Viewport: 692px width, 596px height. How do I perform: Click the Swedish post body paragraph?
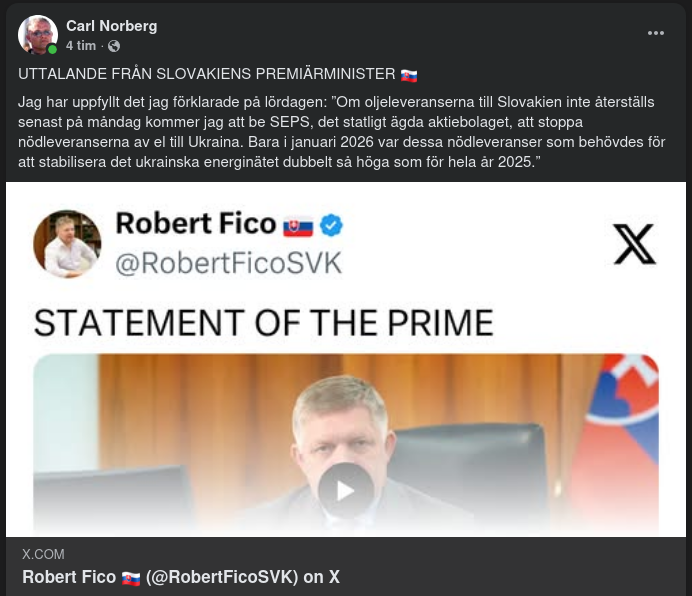340,134
